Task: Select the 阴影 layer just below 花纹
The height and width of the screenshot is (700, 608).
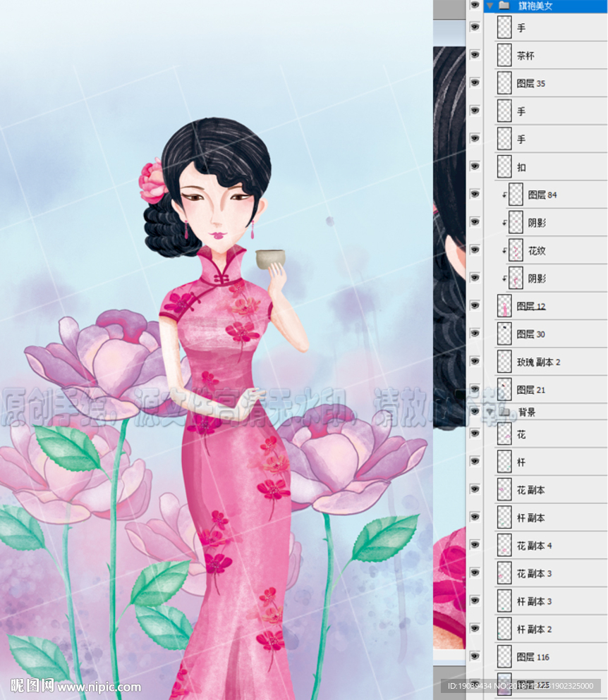Action: (x=537, y=278)
